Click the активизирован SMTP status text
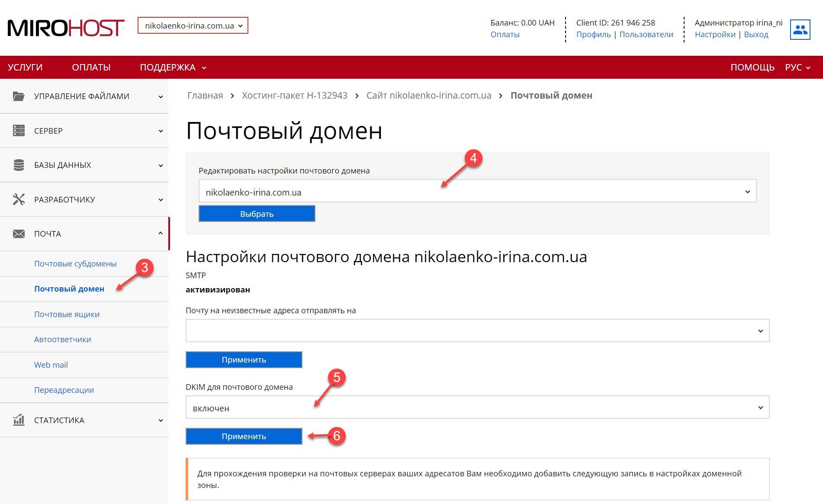The width and height of the screenshot is (823, 504). tap(218, 289)
